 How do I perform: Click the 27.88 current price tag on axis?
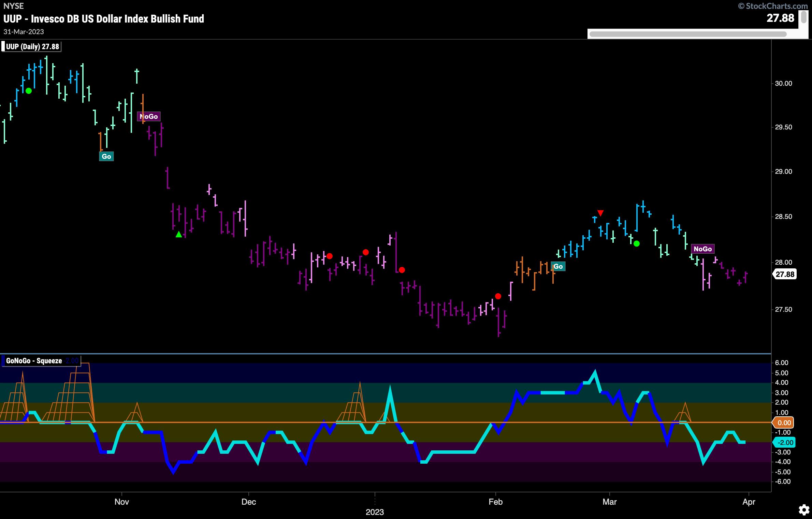pyautogui.click(x=785, y=274)
